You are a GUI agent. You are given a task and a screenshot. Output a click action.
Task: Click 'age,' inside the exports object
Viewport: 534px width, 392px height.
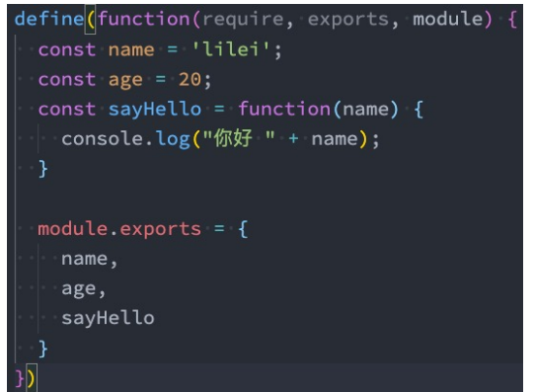(84, 290)
